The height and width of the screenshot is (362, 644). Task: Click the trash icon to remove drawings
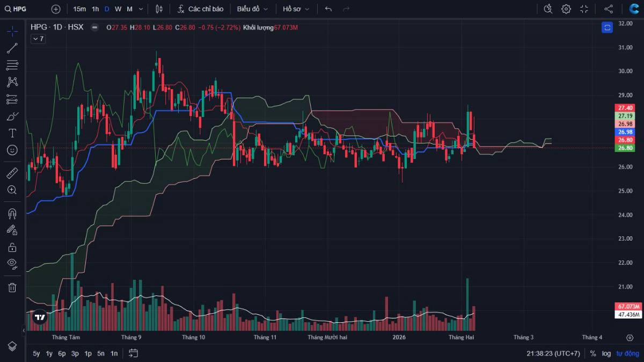pyautogui.click(x=12, y=287)
